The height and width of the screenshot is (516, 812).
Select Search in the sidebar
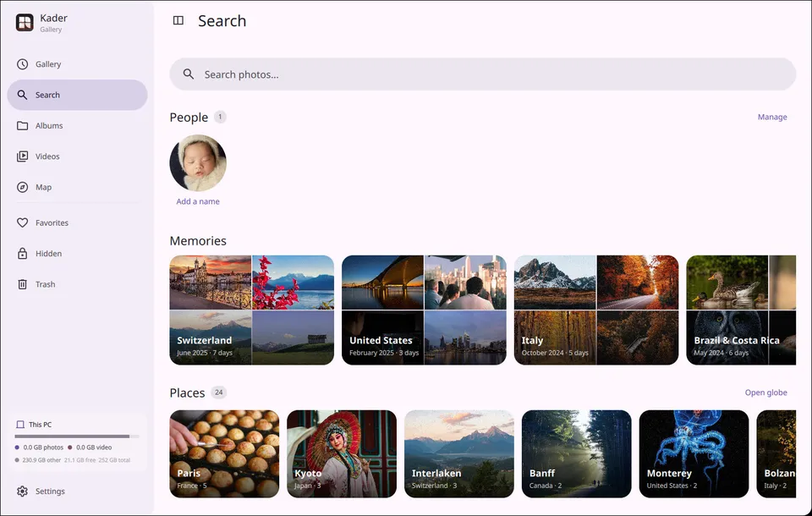77,95
